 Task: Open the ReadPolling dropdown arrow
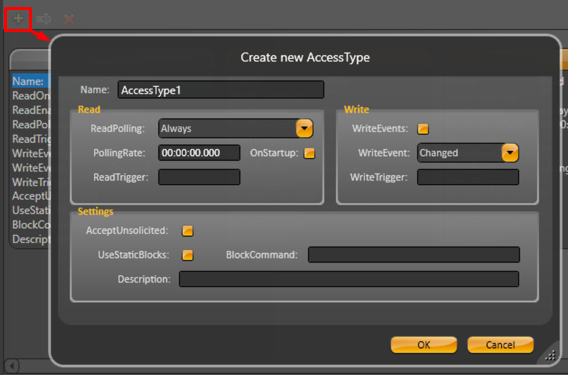click(304, 128)
